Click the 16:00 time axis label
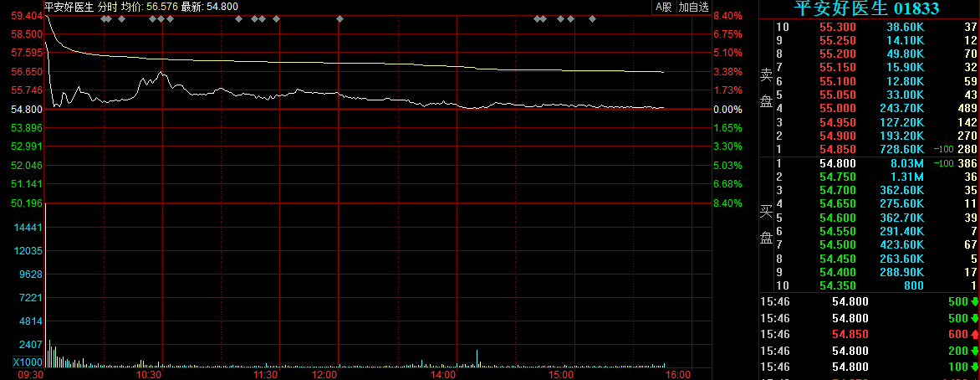This screenshot has width=980, height=380. pos(678,375)
